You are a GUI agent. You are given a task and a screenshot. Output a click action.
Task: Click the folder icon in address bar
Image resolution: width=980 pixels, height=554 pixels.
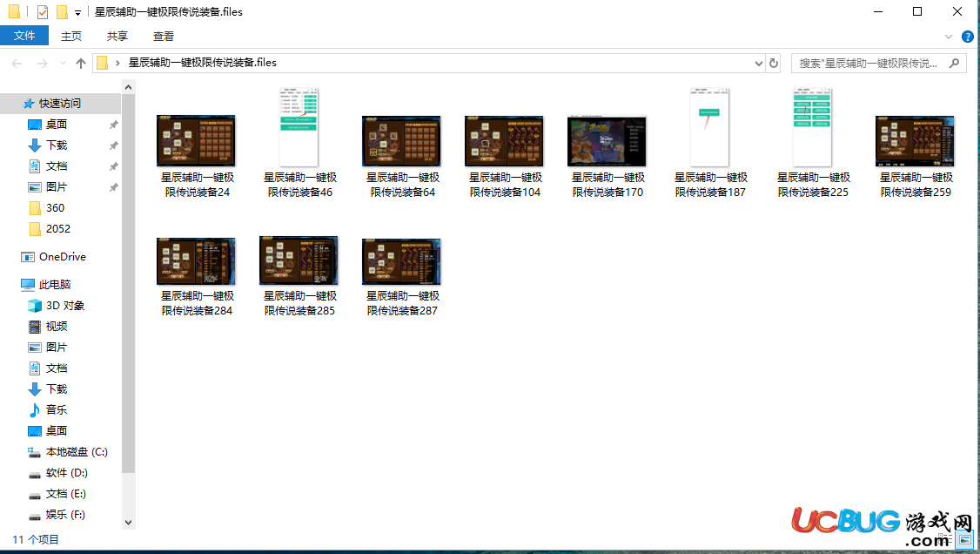point(103,64)
